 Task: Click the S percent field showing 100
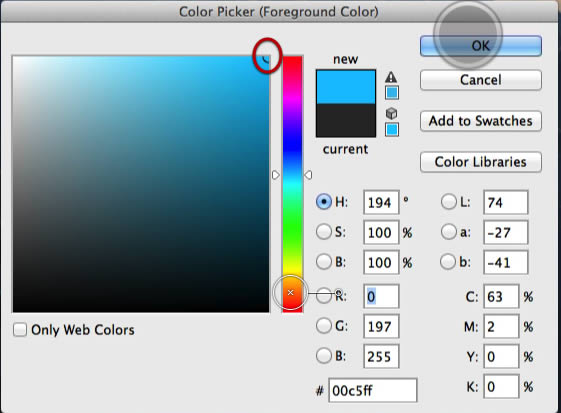tap(381, 233)
